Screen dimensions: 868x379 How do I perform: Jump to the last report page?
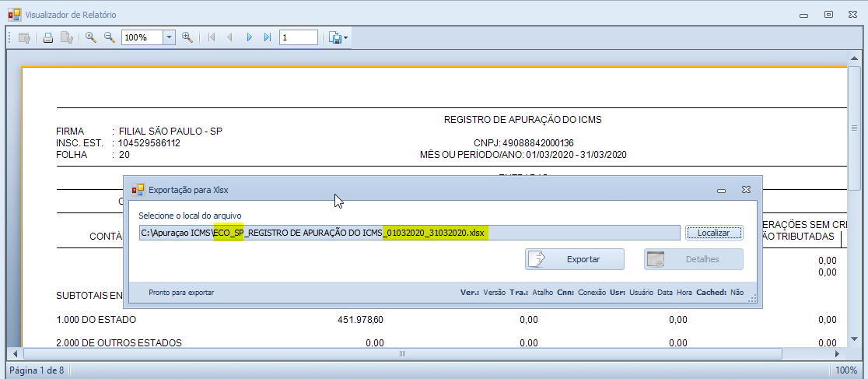268,37
